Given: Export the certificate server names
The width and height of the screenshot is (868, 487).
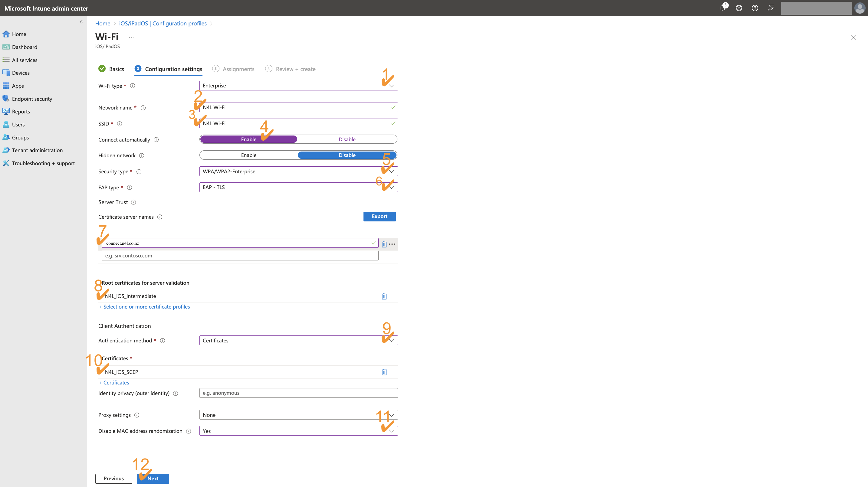Looking at the screenshot, I should 380,216.
